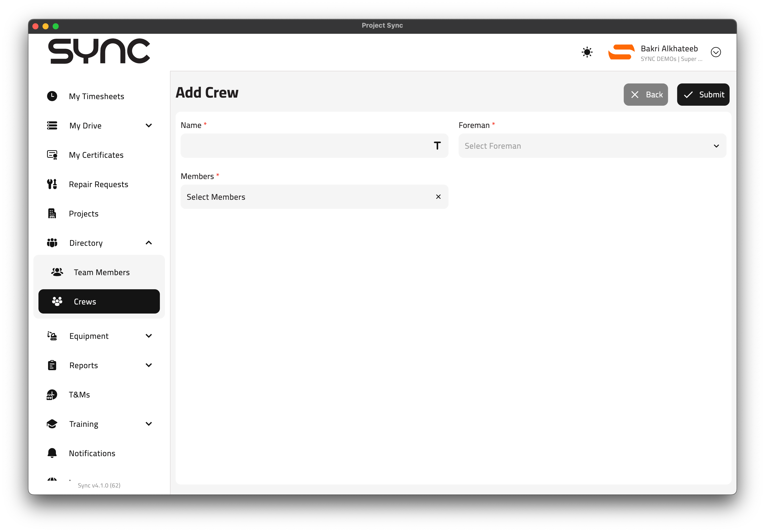Click the text T icon in Name field
The image size is (765, 532).
[437, 146]
